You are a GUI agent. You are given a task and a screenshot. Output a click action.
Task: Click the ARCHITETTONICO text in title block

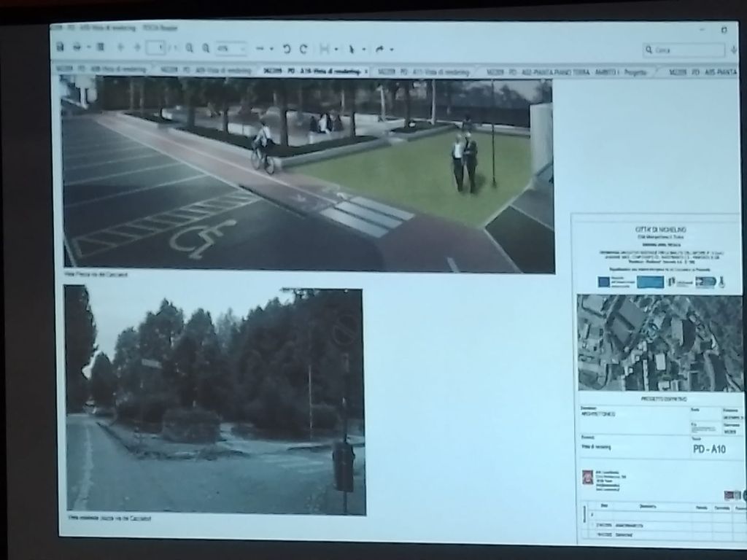click(598, 414)
